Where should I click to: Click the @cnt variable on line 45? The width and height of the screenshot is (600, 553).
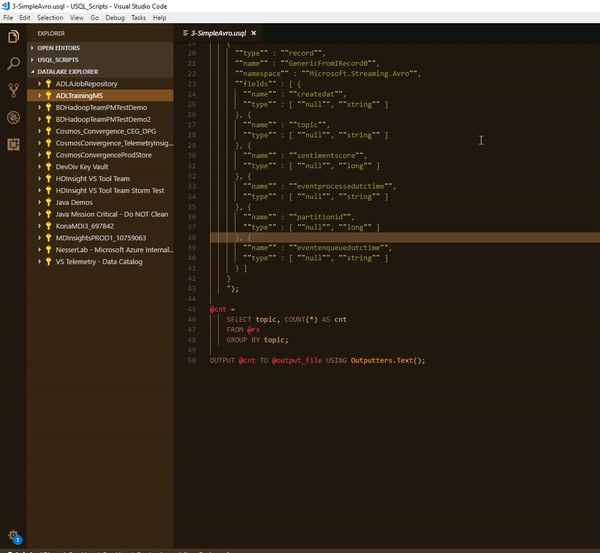tap(218, 309)
